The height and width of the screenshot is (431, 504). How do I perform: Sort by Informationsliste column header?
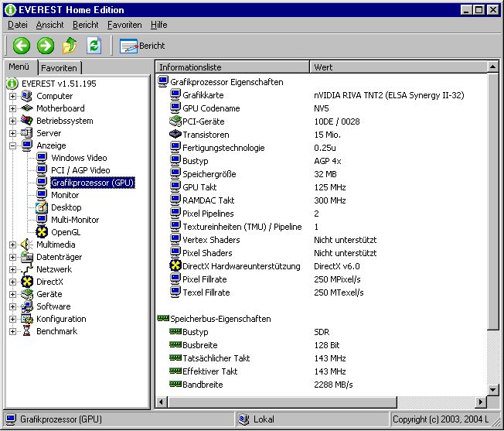click(233, 67)
